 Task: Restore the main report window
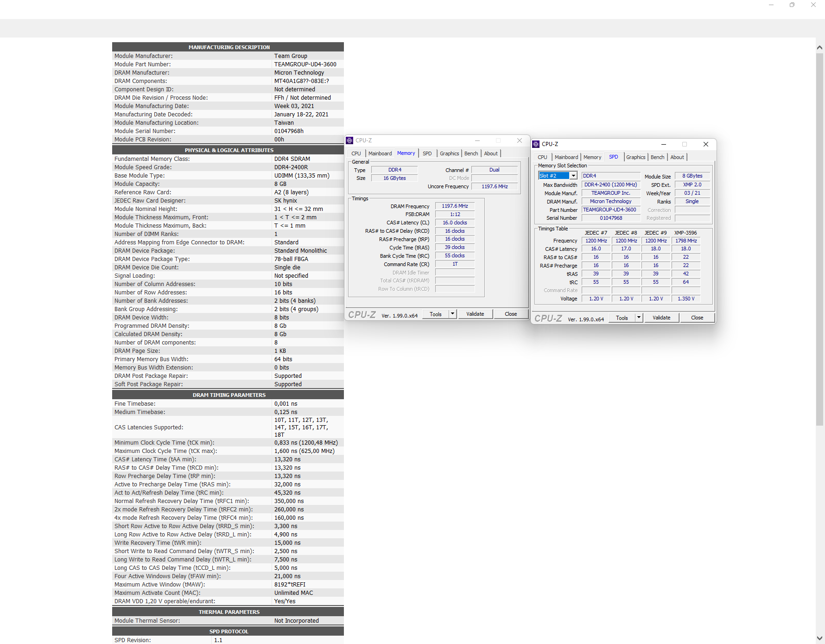click(792, 5)
